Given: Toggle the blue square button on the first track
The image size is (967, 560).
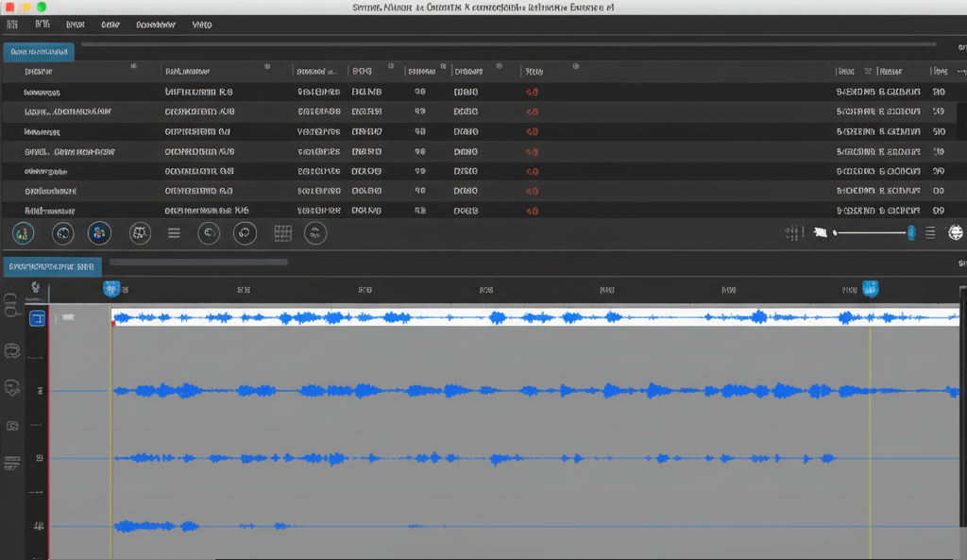Looking at the screenshot, I should click(x=38, y=319).
